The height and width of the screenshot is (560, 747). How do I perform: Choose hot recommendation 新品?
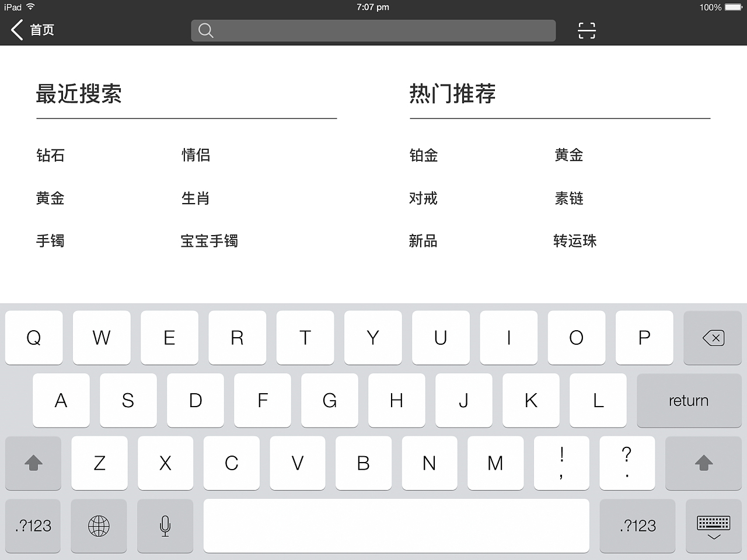tap(423, 241)
